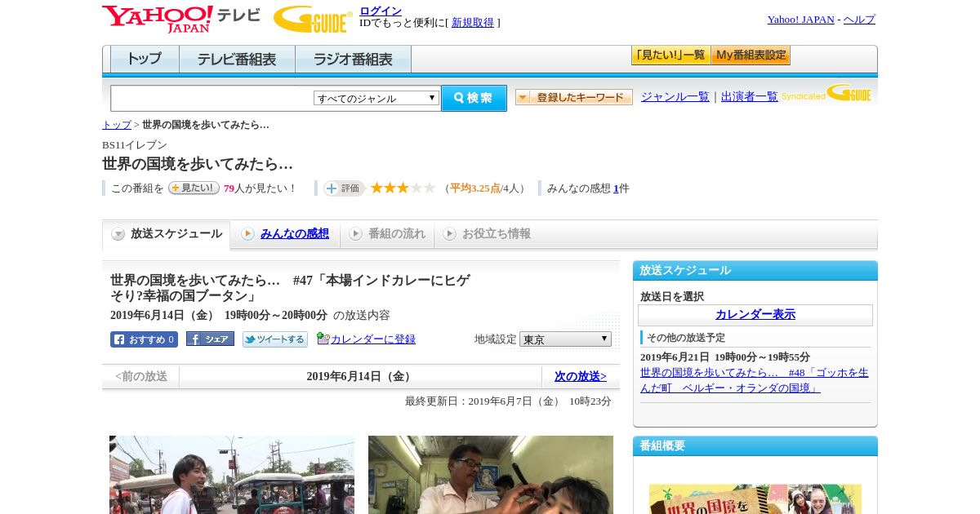Open 登録したキーワード dropdown
Image resolution: width=980 pixels, height=514 pixels.
pos(574,97)
